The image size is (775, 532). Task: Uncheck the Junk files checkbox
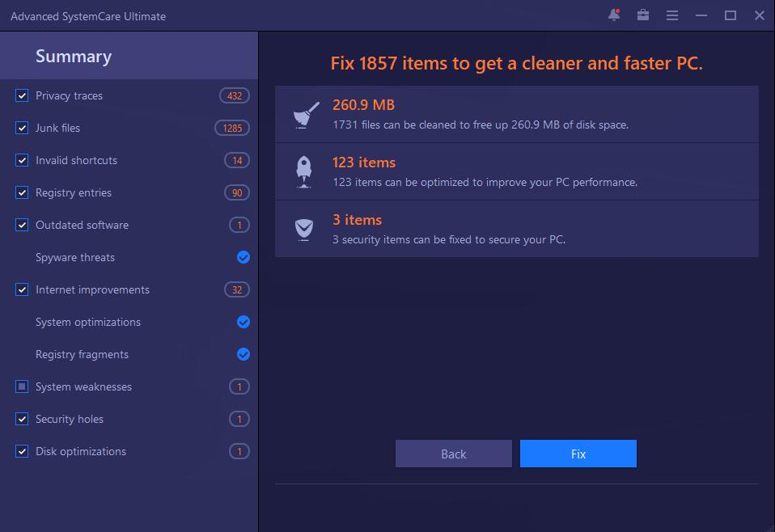pyautogui.click(x=22, y=128)
